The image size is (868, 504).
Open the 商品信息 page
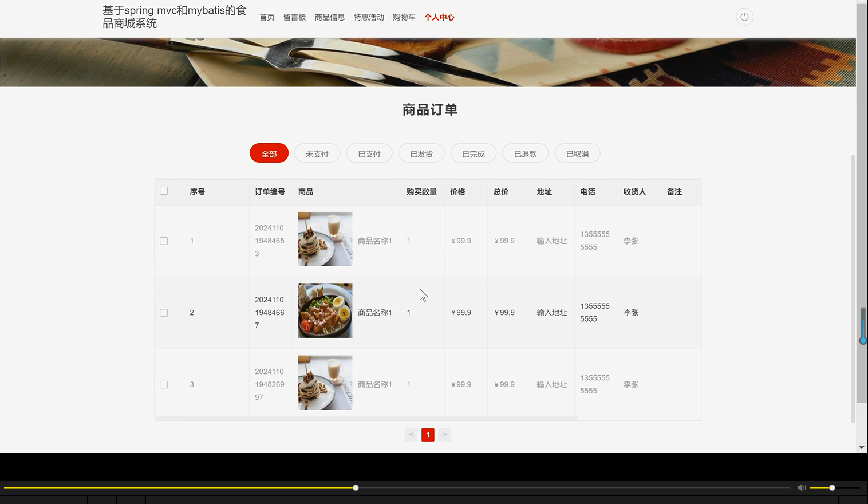330,17
